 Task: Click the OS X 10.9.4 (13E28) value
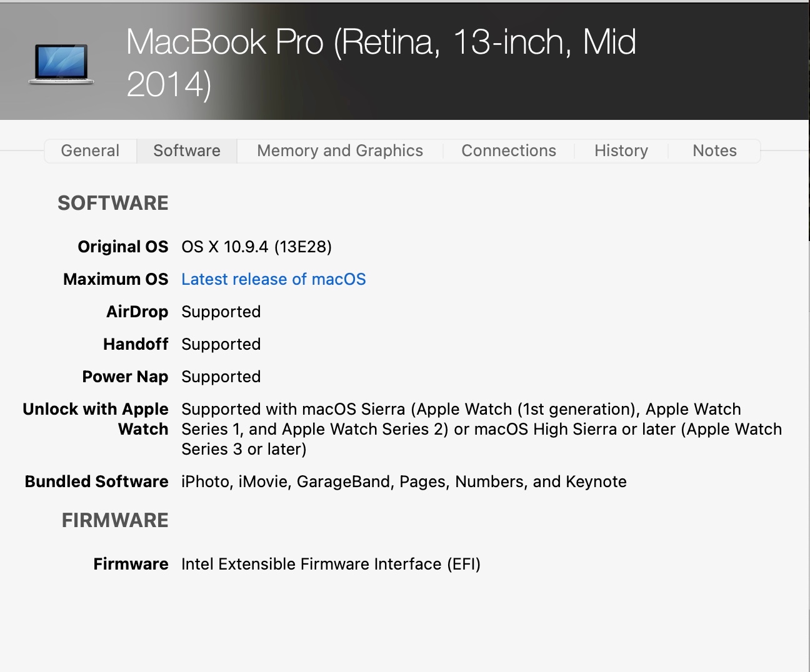[x=256, y=247]
